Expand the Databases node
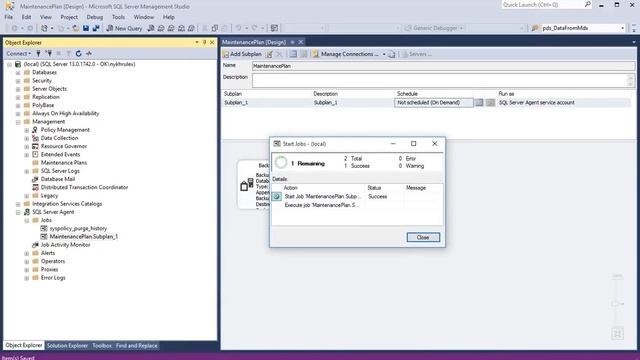 click(x=18, y=73)
